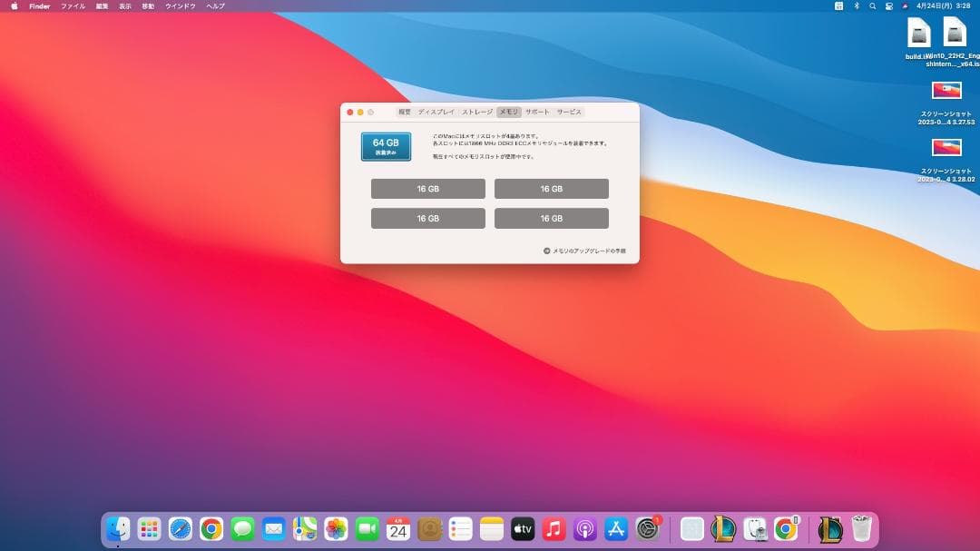
Task: Open the Music app
Action: pyautogui.click(x=552, y=527)
